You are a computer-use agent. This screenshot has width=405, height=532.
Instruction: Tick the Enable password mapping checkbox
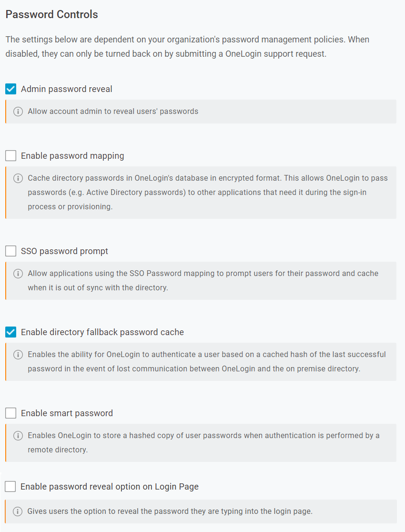tap(11, 156)
